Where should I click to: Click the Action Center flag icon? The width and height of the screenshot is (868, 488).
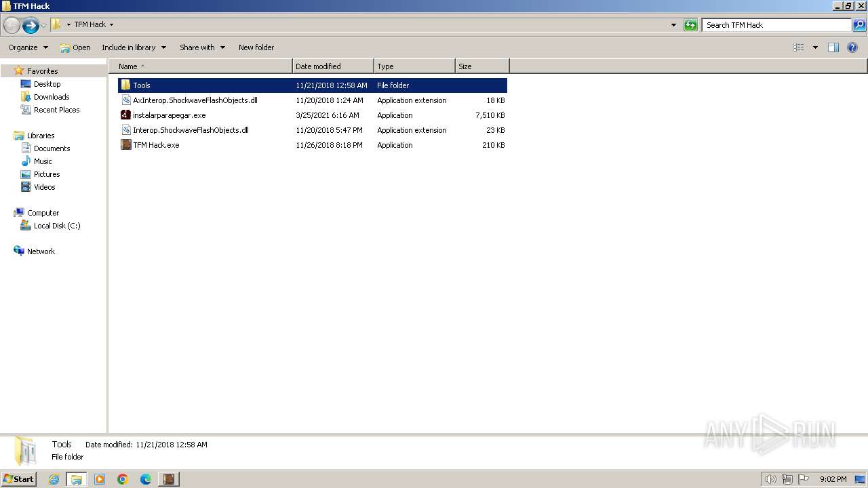tap(804, 479)
